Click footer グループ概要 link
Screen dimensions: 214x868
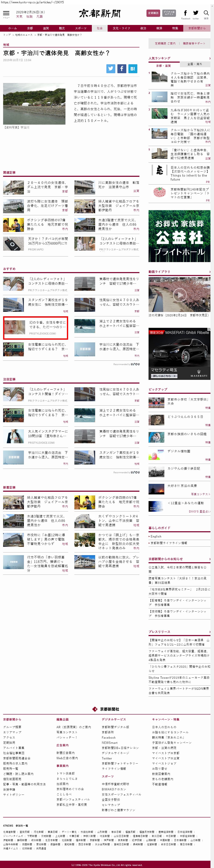tap(12, 727)
